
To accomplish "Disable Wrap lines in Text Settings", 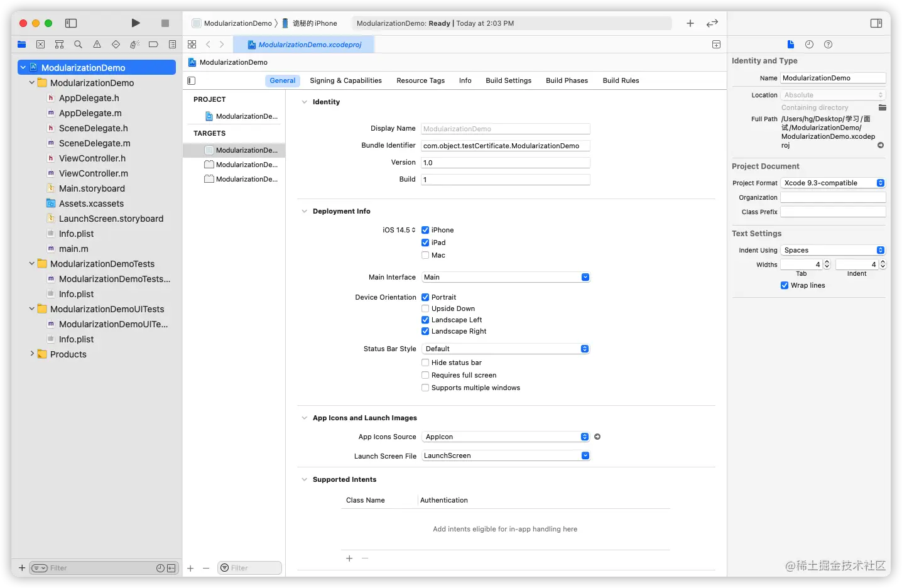I will tap(785, 285).
